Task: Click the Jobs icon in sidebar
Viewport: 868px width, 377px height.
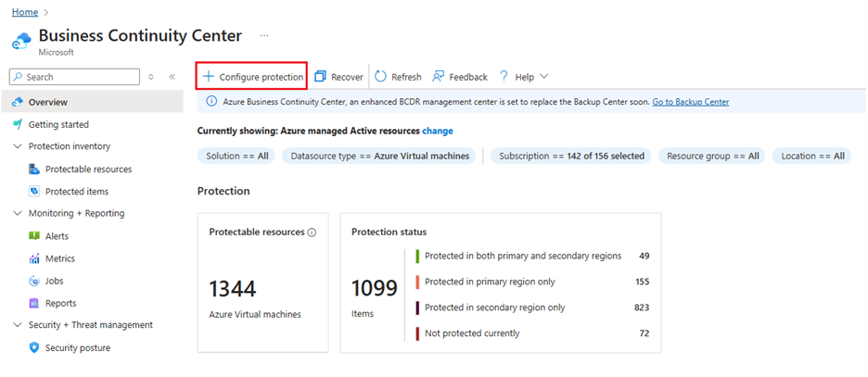Action: click(34, 281)
